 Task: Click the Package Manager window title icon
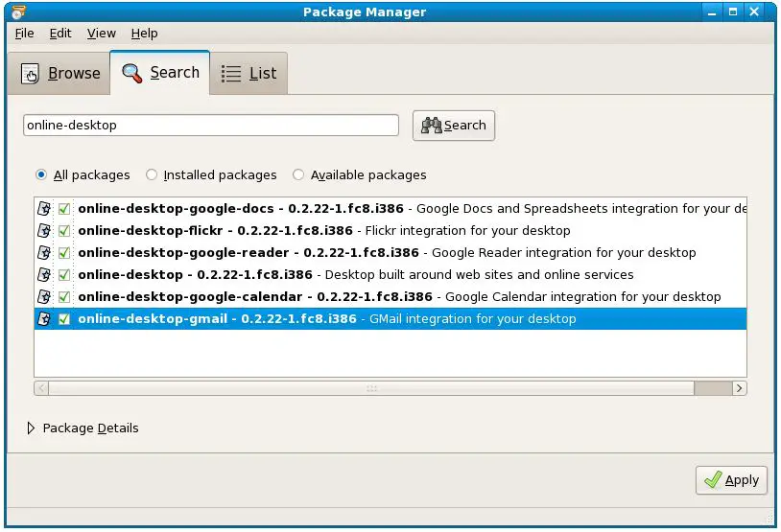click(18, 12)
